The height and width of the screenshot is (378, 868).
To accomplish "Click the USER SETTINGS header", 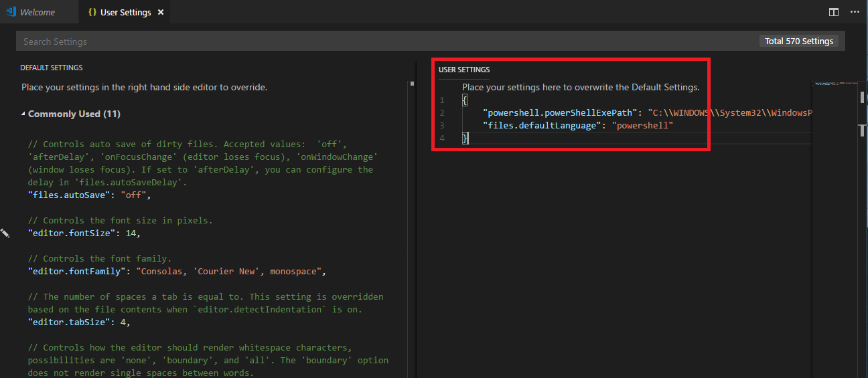I will [464, 70].
